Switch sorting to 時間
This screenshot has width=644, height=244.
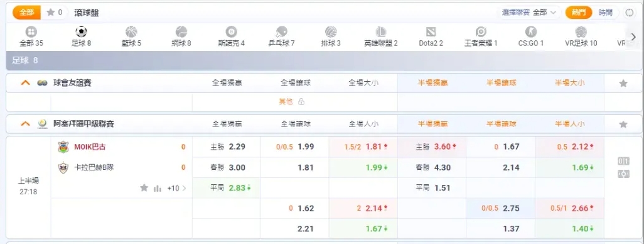coord(605,13)
